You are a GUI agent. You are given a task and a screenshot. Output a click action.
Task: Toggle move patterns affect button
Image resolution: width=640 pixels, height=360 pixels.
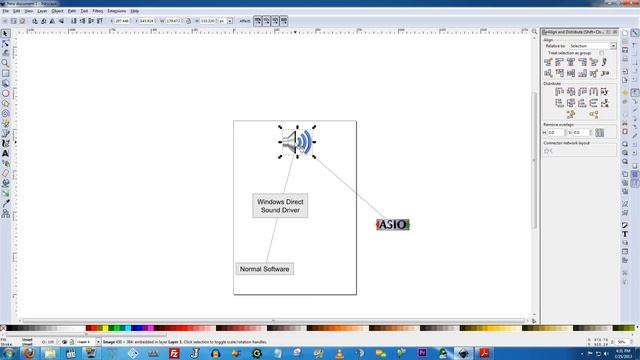(x=284, y=21)
